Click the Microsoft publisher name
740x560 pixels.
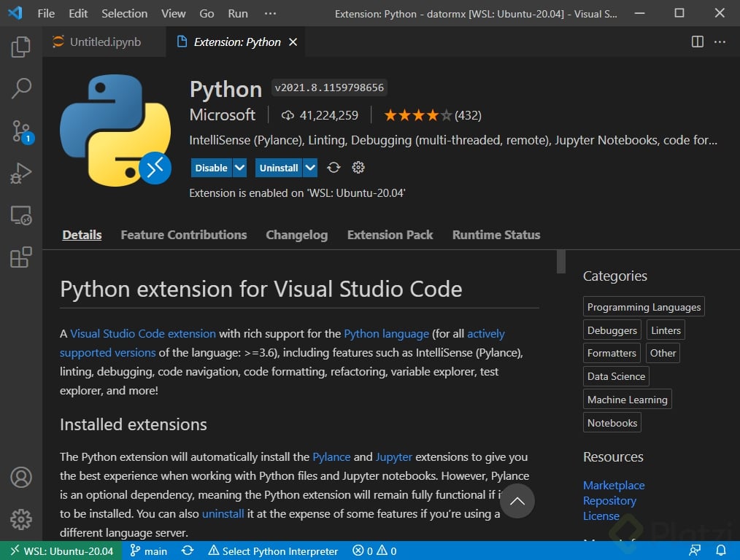223,114
